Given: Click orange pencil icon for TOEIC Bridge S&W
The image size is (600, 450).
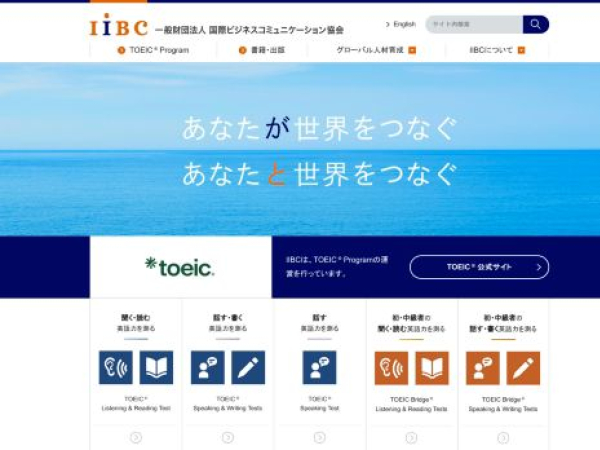Looking at the screenshot, I should pos(523,368).
